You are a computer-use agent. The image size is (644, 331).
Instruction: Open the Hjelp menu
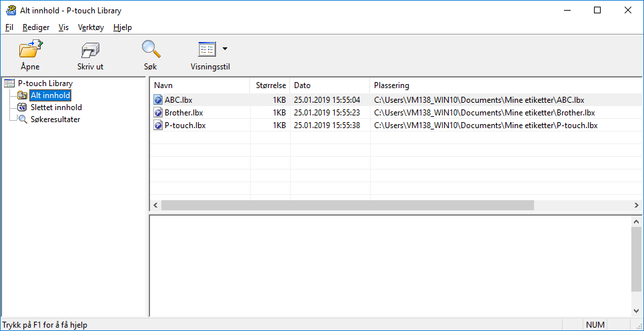click(123, 27)
